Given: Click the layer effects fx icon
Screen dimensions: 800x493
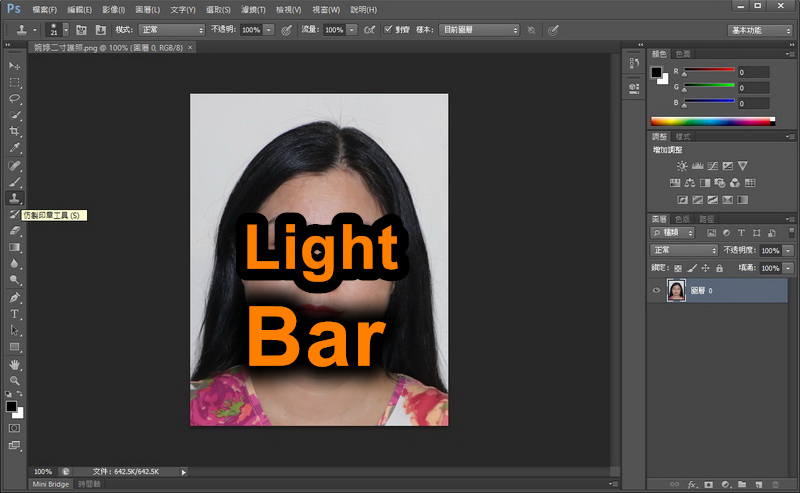Looking at the screenshot, I should click(x=692, y=484).
